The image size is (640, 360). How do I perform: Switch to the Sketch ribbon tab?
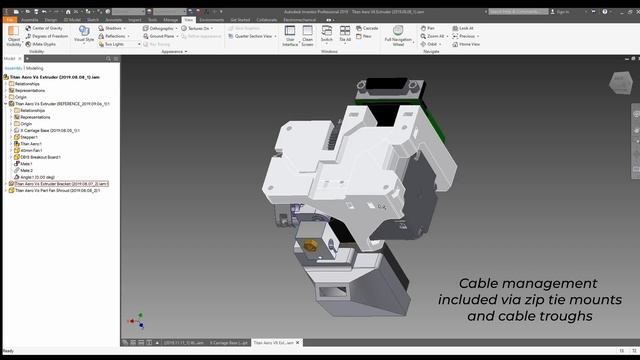point(93,20)
